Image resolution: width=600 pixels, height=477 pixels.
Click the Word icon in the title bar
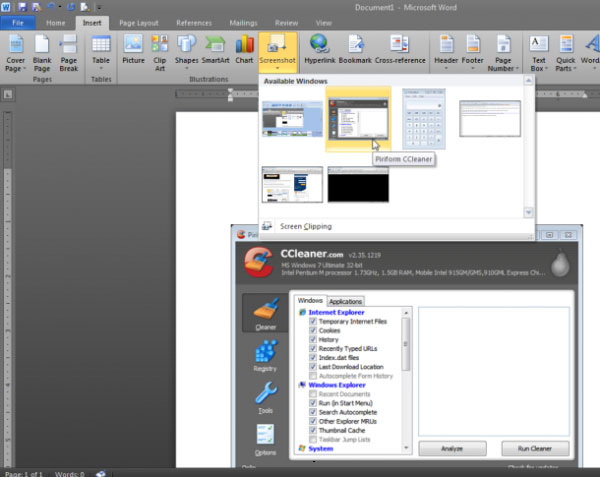coord(6,7)
